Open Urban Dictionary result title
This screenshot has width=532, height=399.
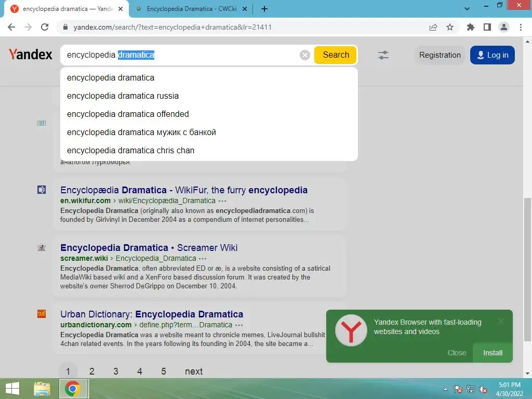pyautogui.click(x=152, y=314)
